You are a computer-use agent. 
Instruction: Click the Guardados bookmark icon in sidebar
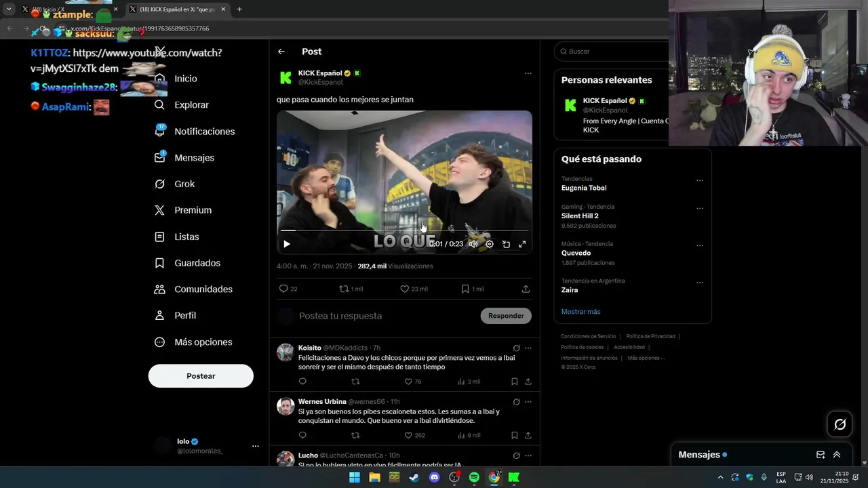pyautogui.click(x=159, y=263)
